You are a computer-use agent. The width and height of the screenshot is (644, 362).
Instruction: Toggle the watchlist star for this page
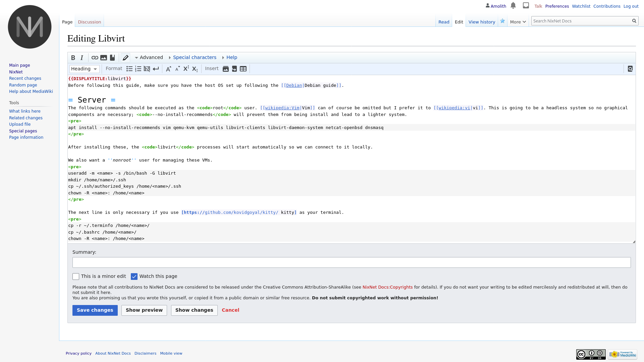coord(502,21)
